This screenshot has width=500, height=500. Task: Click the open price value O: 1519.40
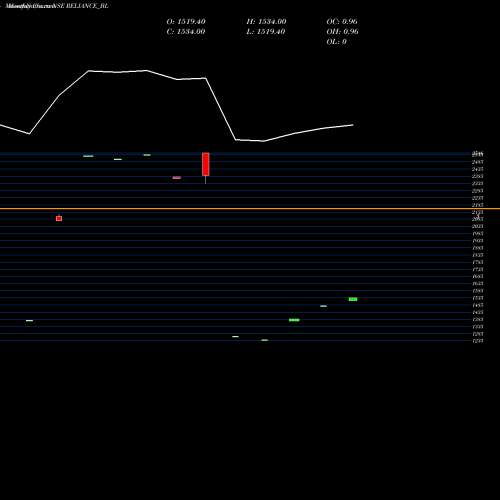tap(186, 22)
